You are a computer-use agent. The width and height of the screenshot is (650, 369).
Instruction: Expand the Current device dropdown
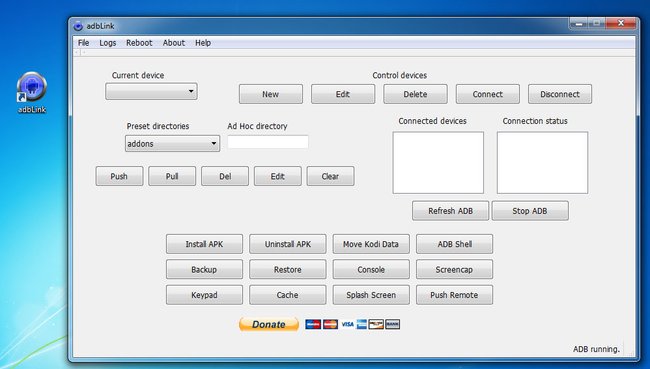(151, 91)
